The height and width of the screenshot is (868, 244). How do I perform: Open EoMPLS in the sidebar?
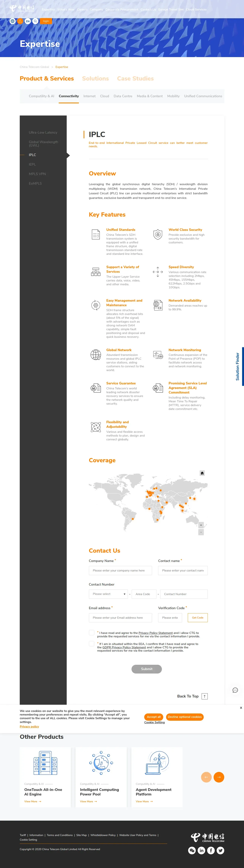(35, 183)
